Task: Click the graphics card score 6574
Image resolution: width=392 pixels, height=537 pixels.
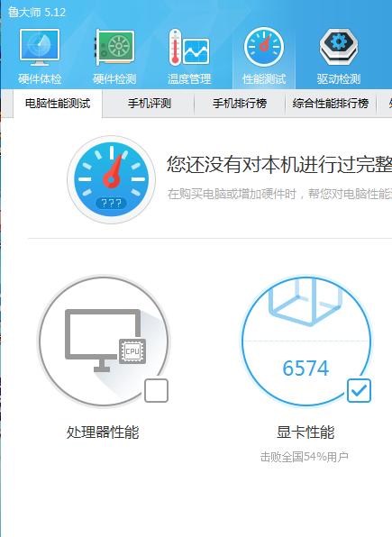Action: click(x=305, y=369)
